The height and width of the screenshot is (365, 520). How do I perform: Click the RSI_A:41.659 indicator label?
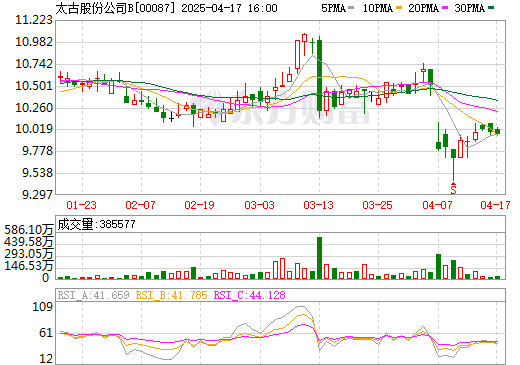(x=93, y=295)
